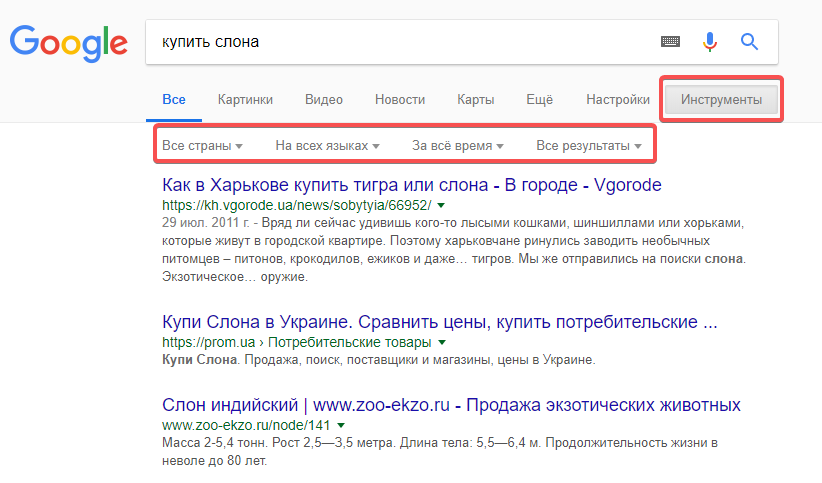Click snippet text starting 29 июл. 2011
Image resolution: width=822 pixels, height=483 pixels.
click(x=454, y=250)
